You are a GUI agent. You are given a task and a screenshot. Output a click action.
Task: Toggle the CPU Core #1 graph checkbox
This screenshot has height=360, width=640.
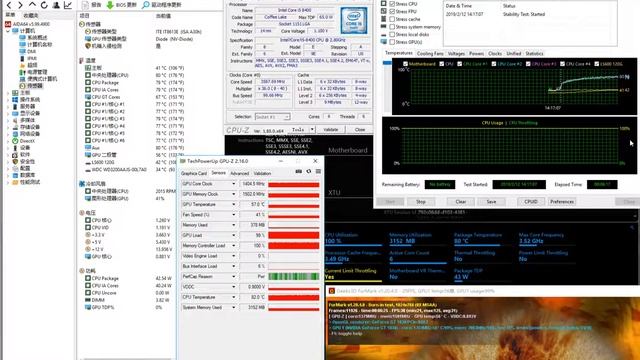pyautogui.click(x=460, y=64)
